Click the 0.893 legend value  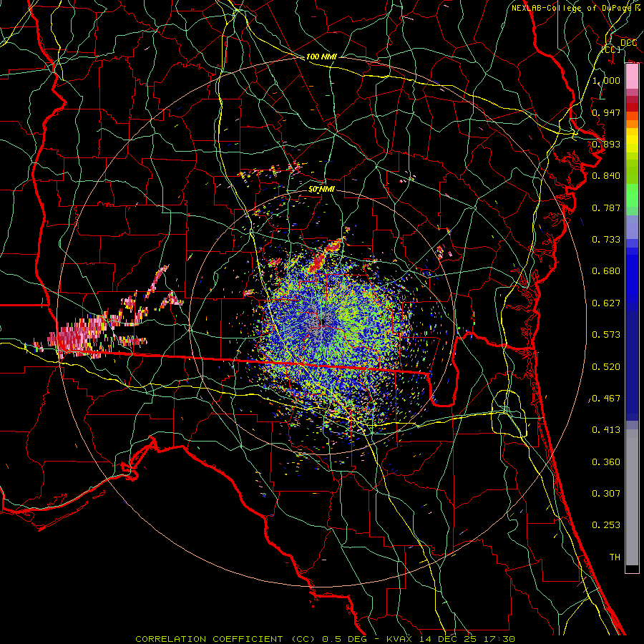tap(606, 144)
